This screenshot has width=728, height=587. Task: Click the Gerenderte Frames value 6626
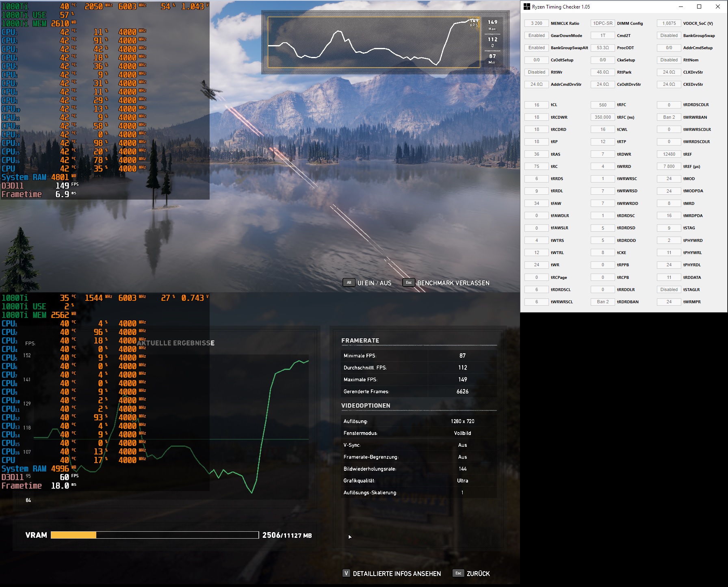(x=462, y=391)
